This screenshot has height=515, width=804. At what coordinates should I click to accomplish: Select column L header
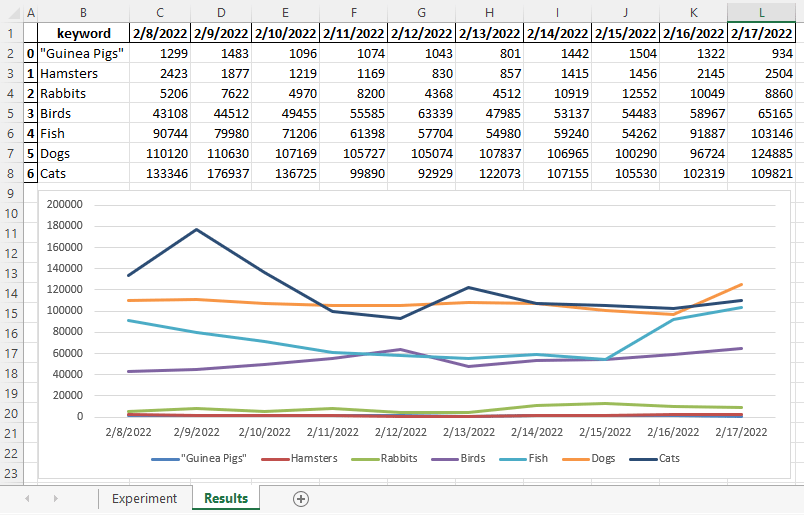760,12
